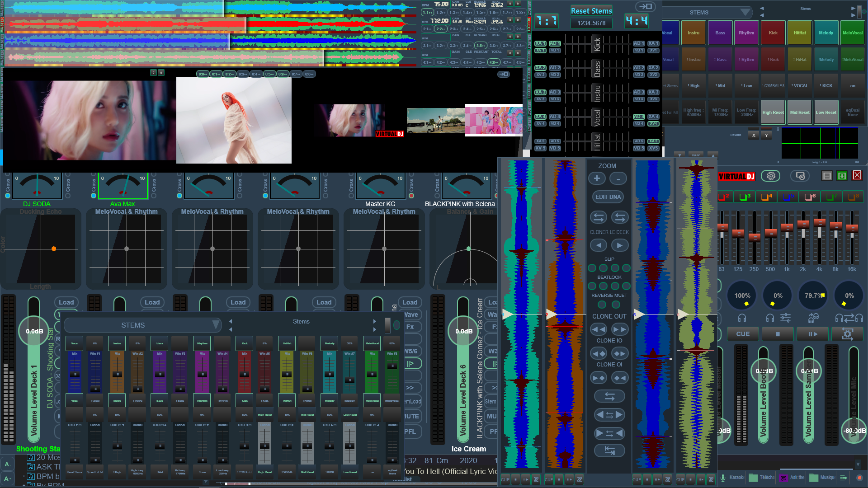868x488 pixels.
Task: Toggle the large yellow HitHat stem pad
Action: pos(800,33)
